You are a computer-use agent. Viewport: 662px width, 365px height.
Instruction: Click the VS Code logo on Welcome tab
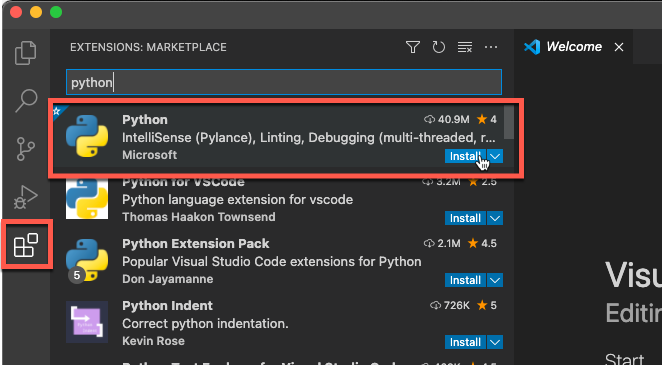532,47
